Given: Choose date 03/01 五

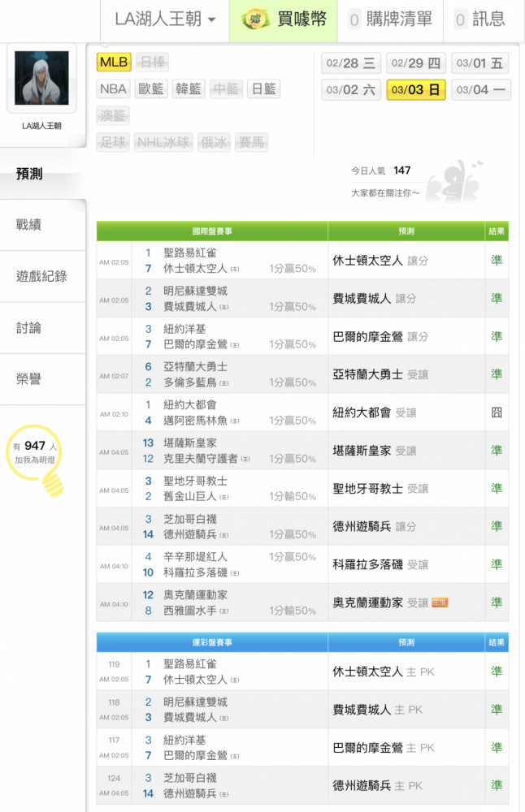Looking at the screenshot, I should (x=480, y=63).
